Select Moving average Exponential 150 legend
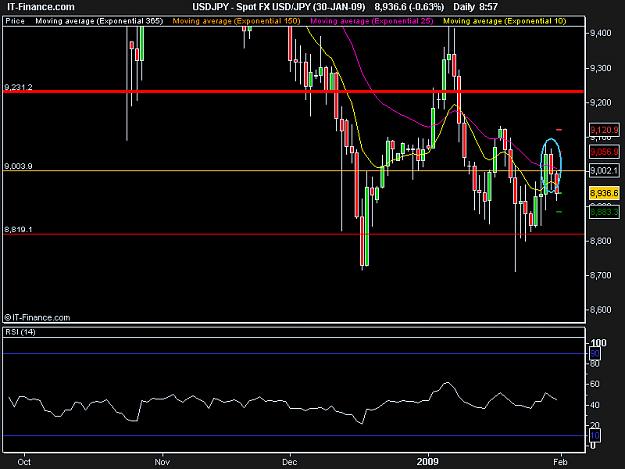The height and width of the screenshot is (469, 625). [x=236, y=21]
